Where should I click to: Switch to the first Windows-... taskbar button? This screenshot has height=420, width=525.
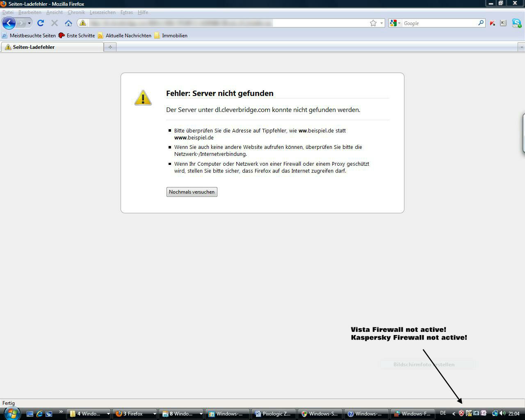[228, 414]
